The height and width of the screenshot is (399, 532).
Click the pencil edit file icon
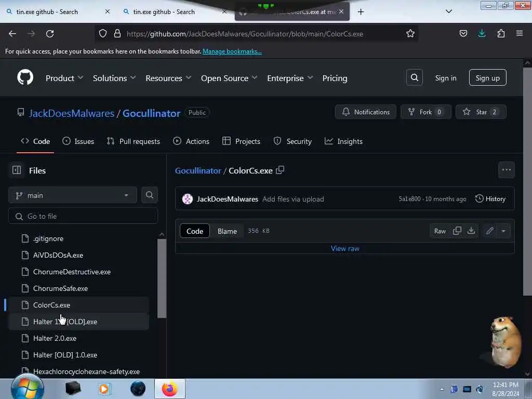[x=489, y=231]
